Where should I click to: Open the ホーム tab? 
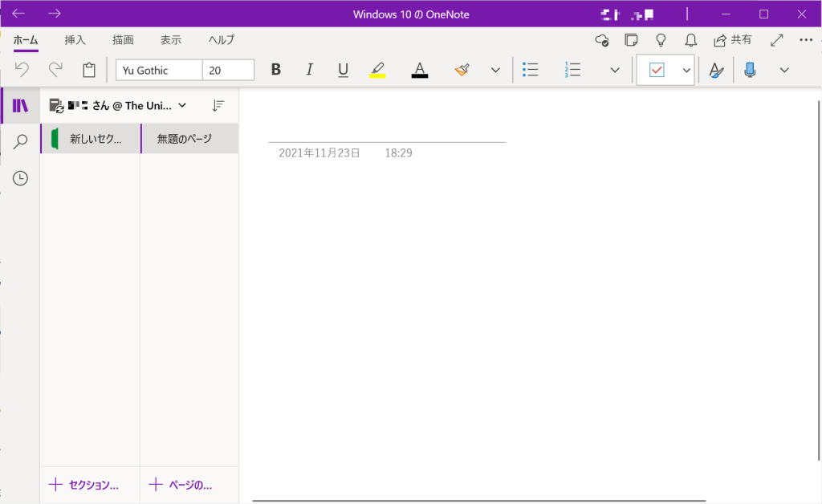(x=26, y=40)
